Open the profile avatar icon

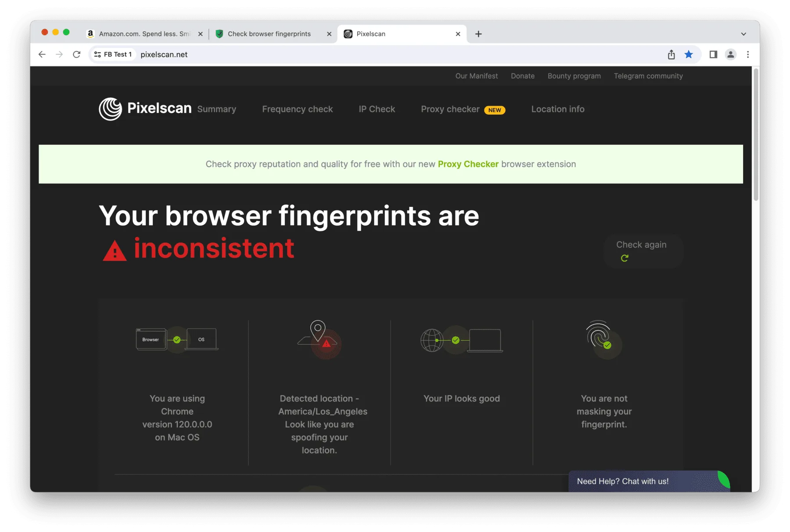click(731, 54)
